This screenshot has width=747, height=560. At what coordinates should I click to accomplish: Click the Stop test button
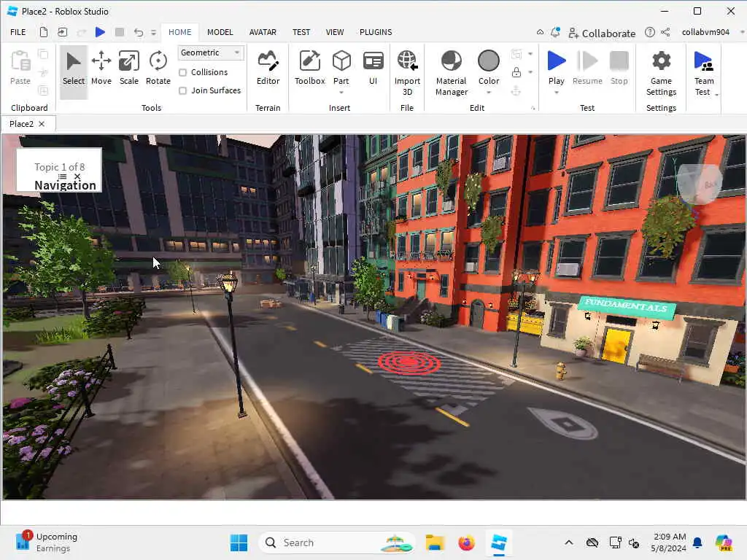pyautogui.click(x=619, y=68)
